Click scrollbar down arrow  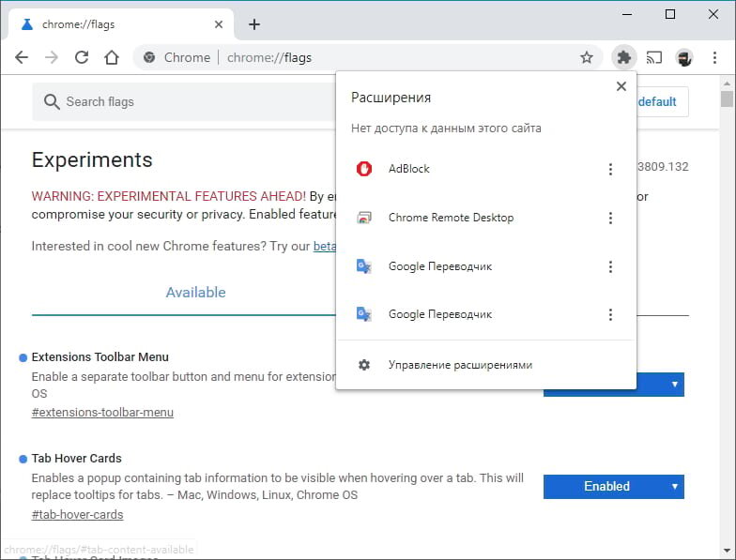(x=727, y=550)
